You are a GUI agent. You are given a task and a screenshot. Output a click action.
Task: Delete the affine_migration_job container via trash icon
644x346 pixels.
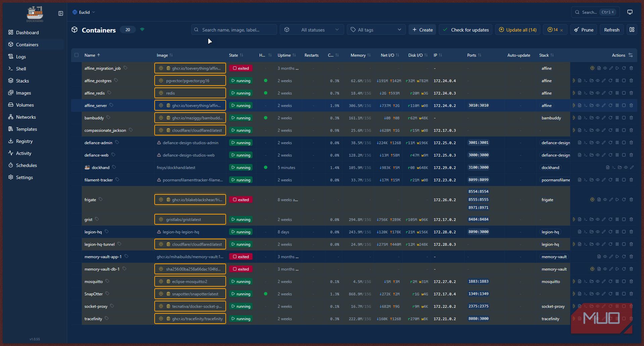631,68
